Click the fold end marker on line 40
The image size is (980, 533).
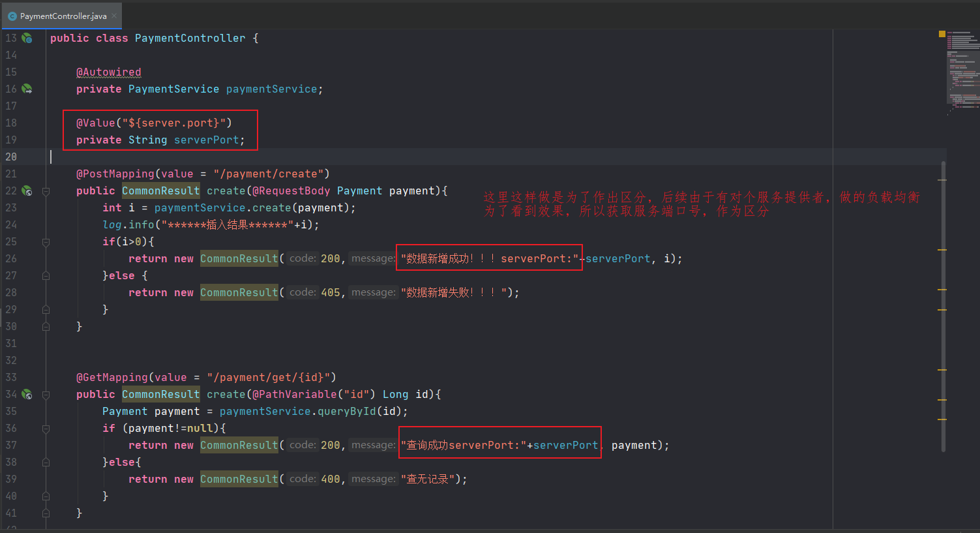pyautogui.click(x=46, y=496)
